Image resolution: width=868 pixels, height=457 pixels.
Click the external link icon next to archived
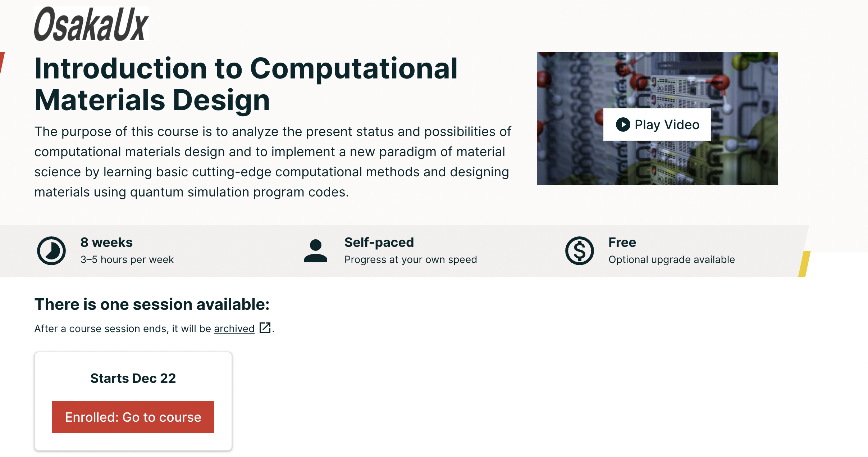[x=265, y=328]
